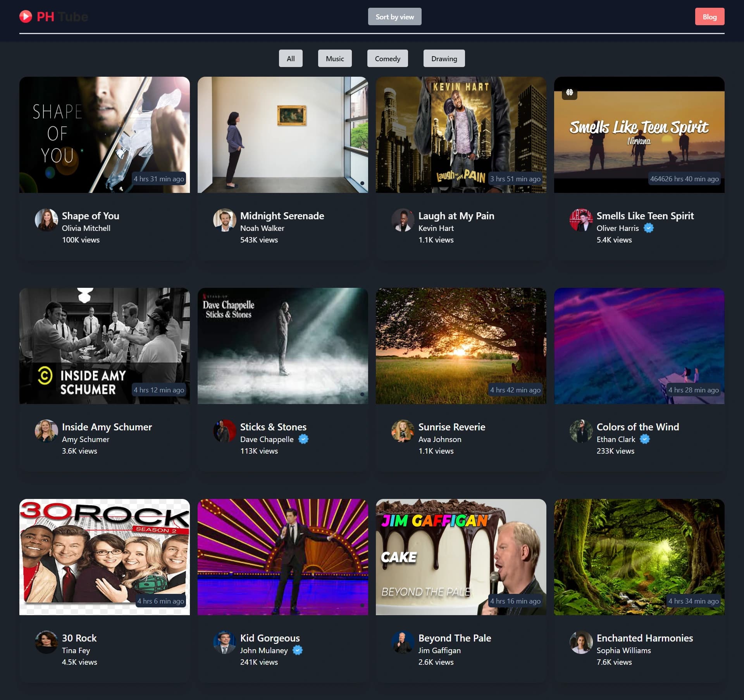Open the Inside Amy Schumer thumbnail
Screen dimensions: 744x700
click(x=105, y=346)
